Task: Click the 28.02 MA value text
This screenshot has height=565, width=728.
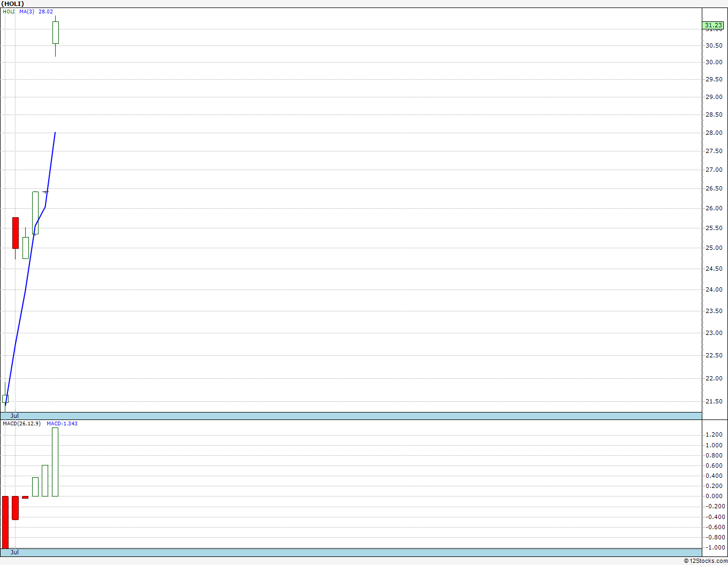Action: pyautogui.click(x=45, y=11)
